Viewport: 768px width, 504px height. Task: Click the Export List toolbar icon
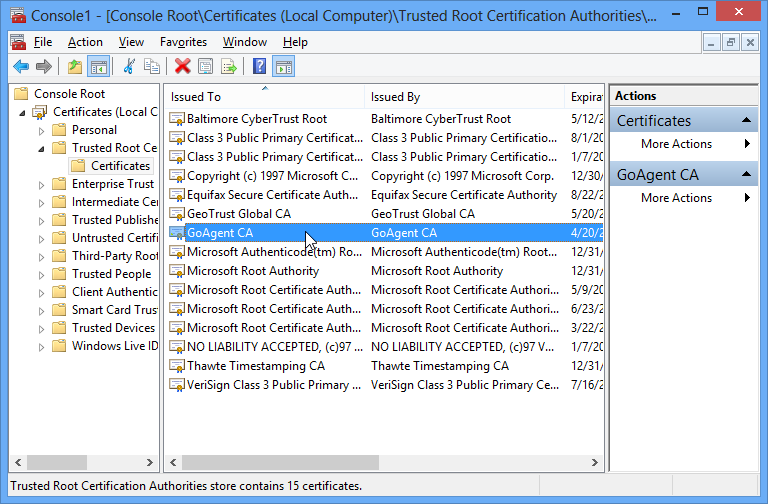pyautogui.click(x=228, y=66)
